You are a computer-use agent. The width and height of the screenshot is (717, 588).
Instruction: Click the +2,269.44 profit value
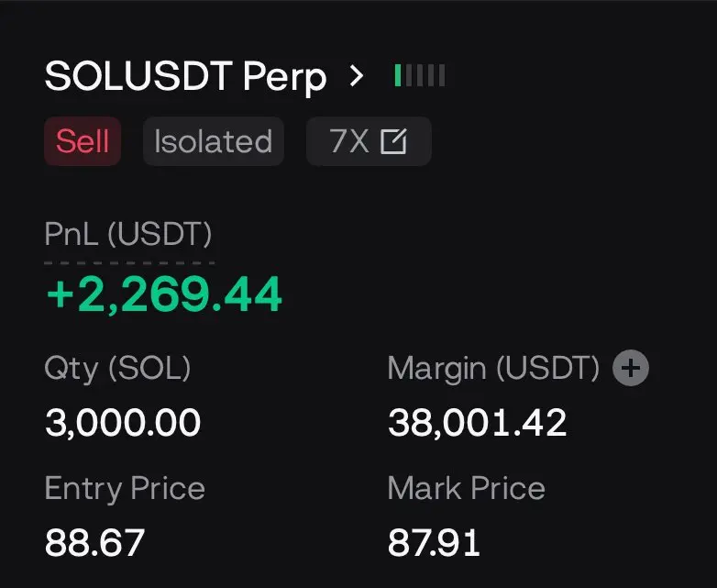pyautogui.click(x=165, y=294)
